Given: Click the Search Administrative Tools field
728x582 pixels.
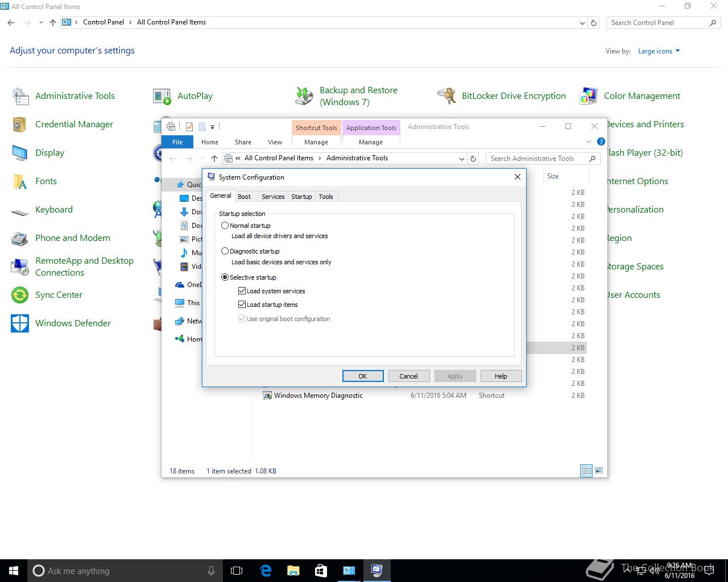Looking at the screenshot, I should click(543, 159).
